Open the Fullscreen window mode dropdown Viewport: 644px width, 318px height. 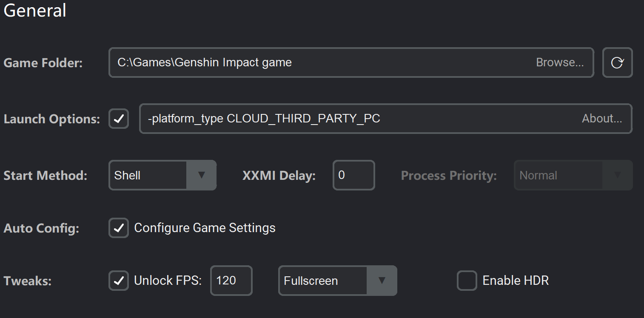pyautogui.click(x=338, y=281)
